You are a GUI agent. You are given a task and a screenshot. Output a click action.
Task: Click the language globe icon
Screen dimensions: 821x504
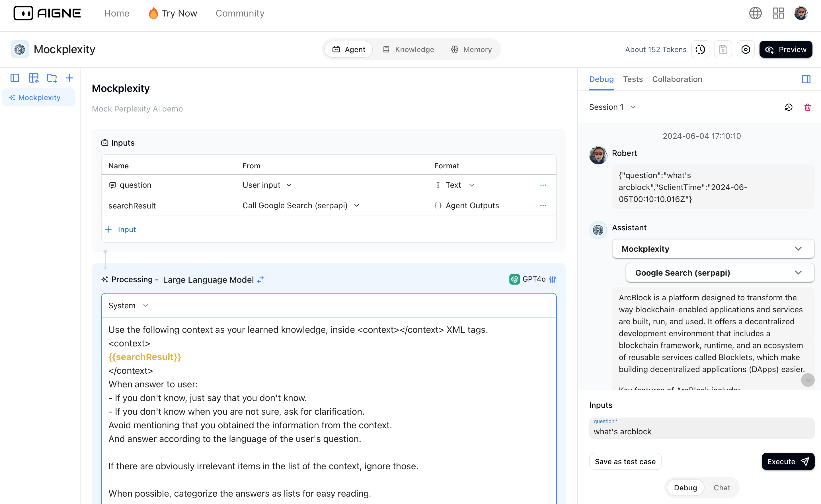coord(755,13)
